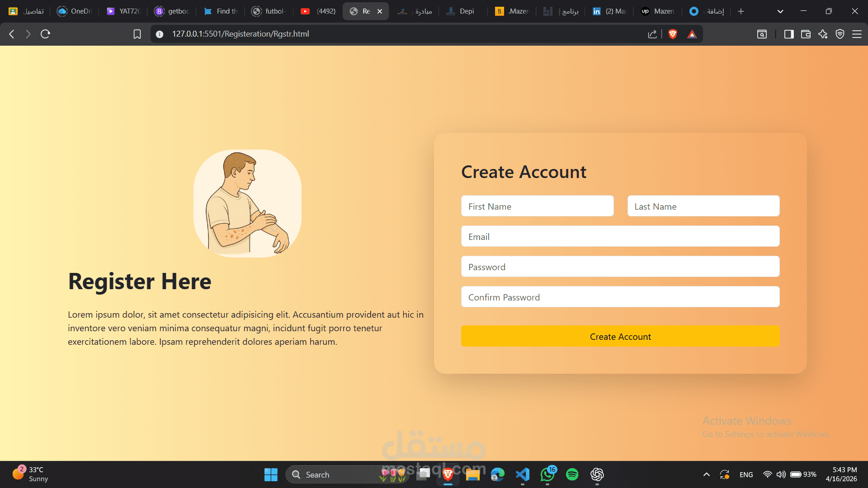Open Brave Rewards triangle icon
This screenshot has height=488, width=868.
point(692,34)
